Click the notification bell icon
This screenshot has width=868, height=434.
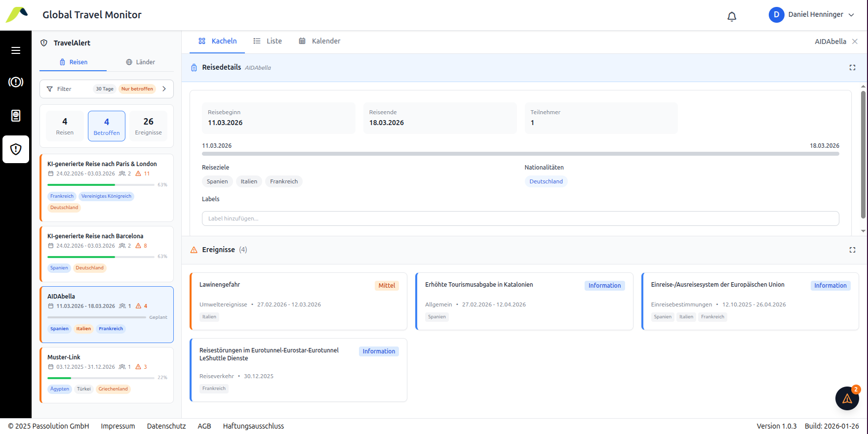coord(732,16)
